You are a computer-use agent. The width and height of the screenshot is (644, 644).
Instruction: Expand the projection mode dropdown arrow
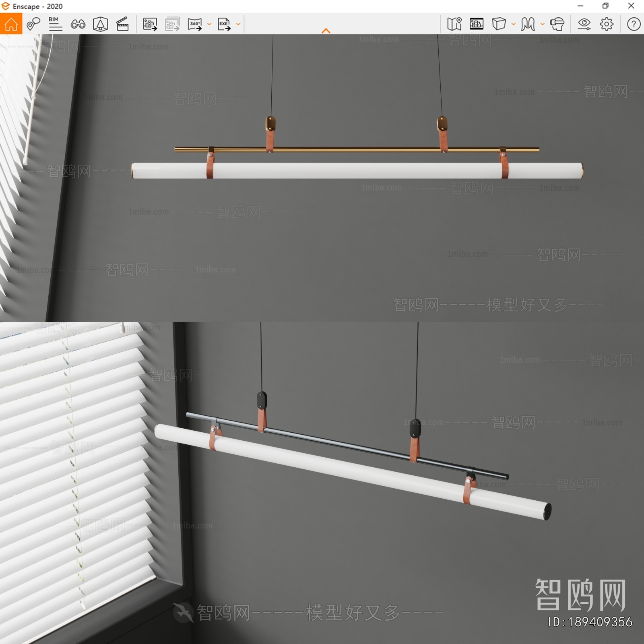[513, 24]
